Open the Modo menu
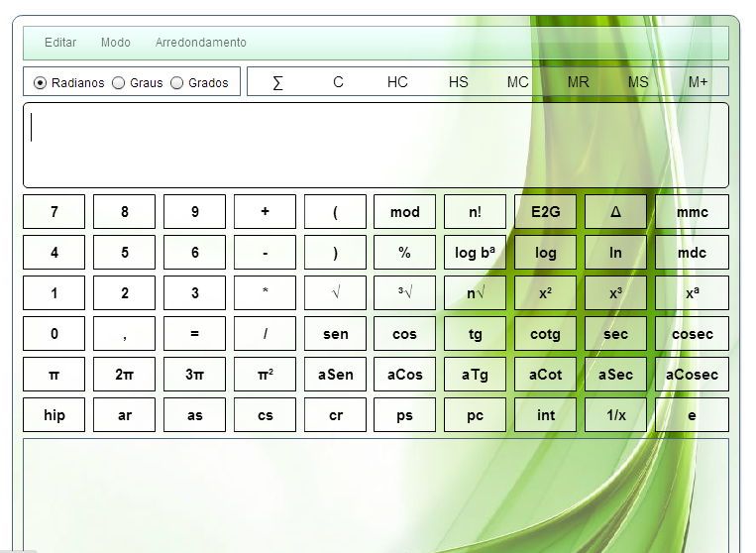 [x=116, y=43]
